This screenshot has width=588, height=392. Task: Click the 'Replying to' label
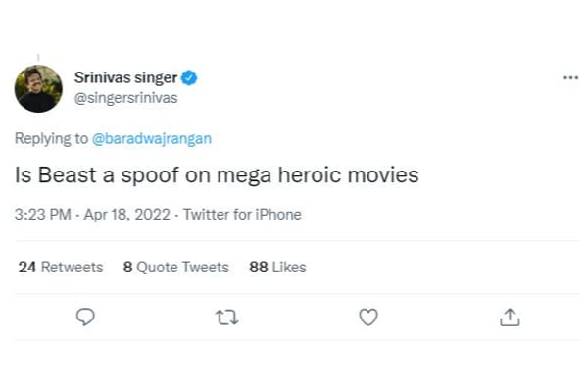53,138
